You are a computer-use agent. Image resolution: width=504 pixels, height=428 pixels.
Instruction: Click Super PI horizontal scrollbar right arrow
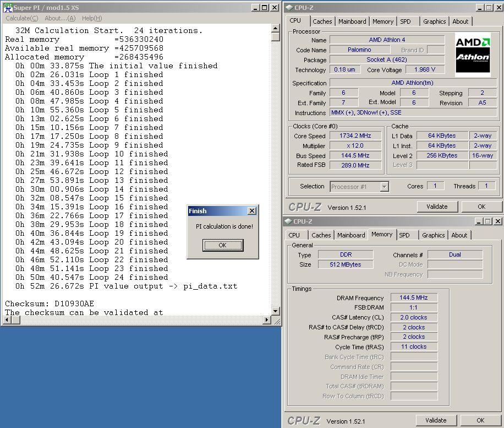point(266,320)
